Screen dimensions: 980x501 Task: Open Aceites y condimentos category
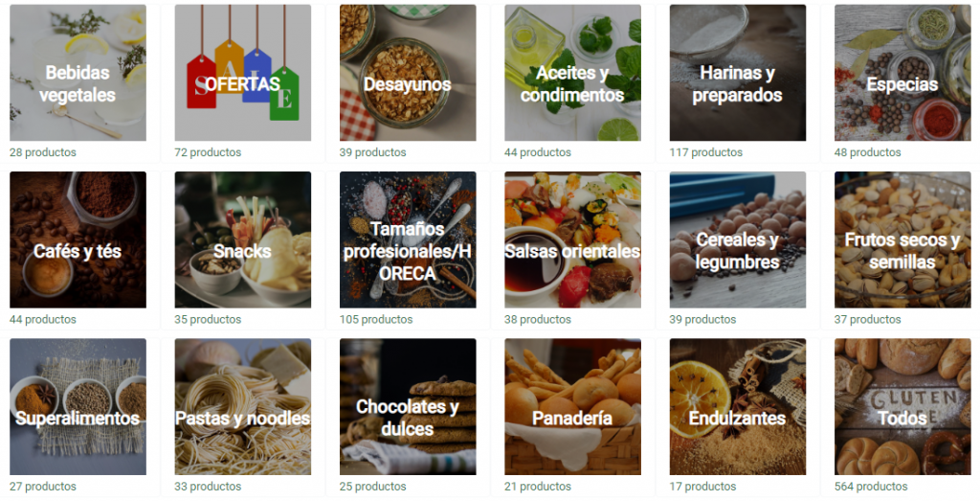coord(572,73)
